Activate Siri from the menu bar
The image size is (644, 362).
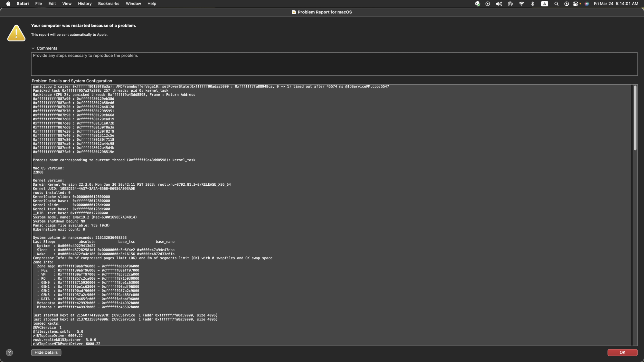pos(587,4)
